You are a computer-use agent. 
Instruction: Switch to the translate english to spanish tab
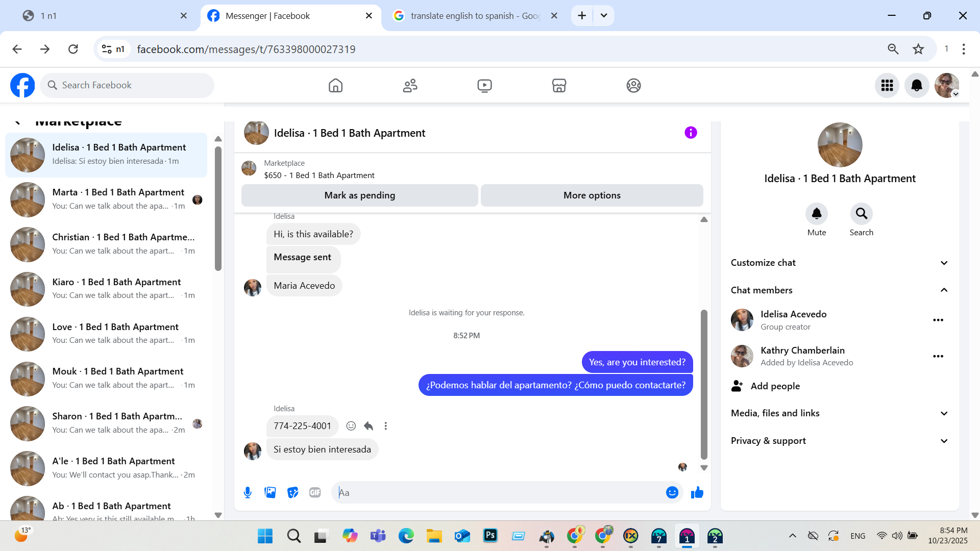click(x=475, y=16)
